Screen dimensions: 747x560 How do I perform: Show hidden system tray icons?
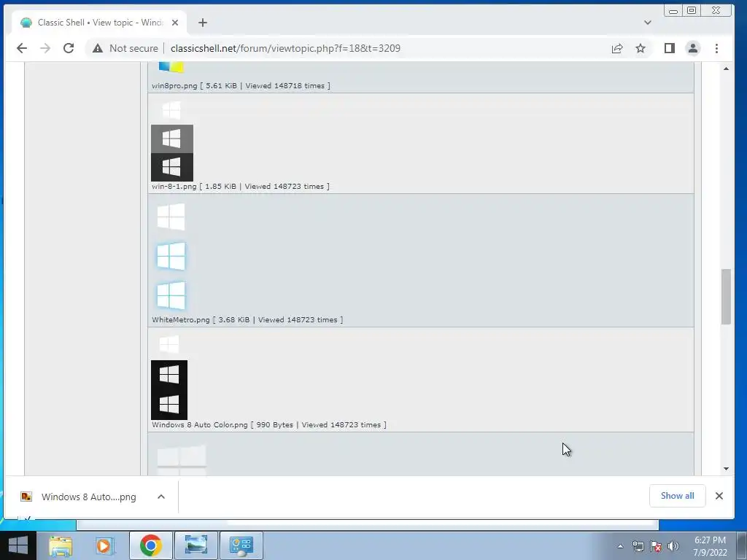click(620, 546)
